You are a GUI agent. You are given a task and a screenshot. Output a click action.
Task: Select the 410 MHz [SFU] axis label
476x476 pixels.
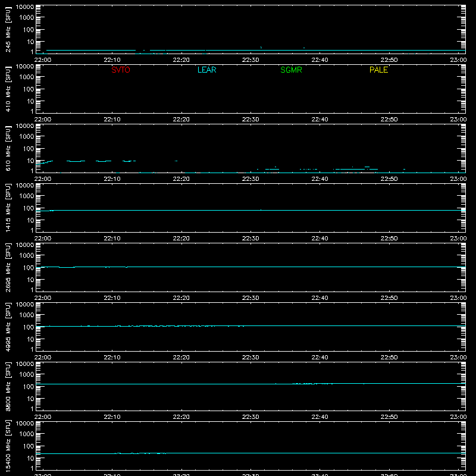tap(8, 89)
